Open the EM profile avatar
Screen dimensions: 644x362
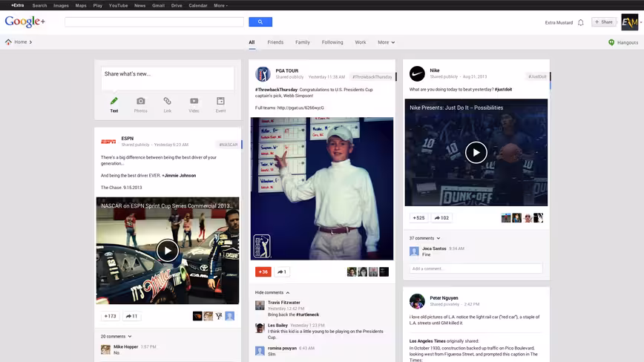630,22
